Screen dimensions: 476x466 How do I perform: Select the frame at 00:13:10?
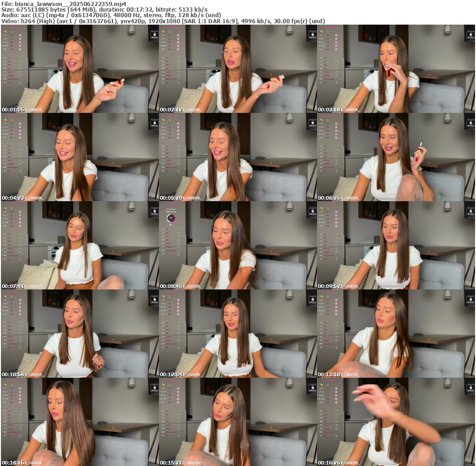(x=396, y=334)
